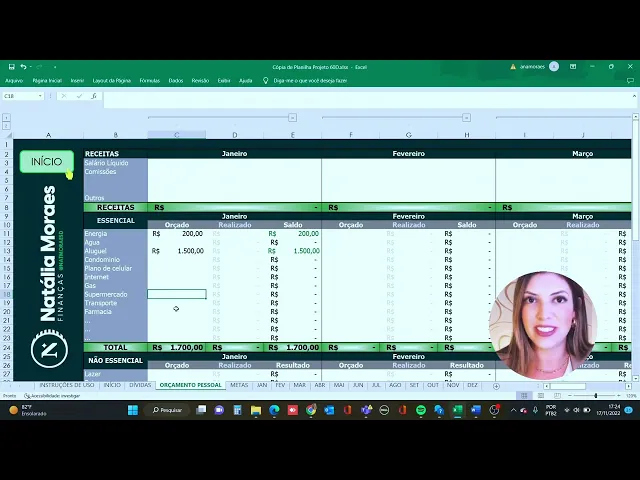Switch to the Página Inicial ribbon tab

tap(47, 81)
